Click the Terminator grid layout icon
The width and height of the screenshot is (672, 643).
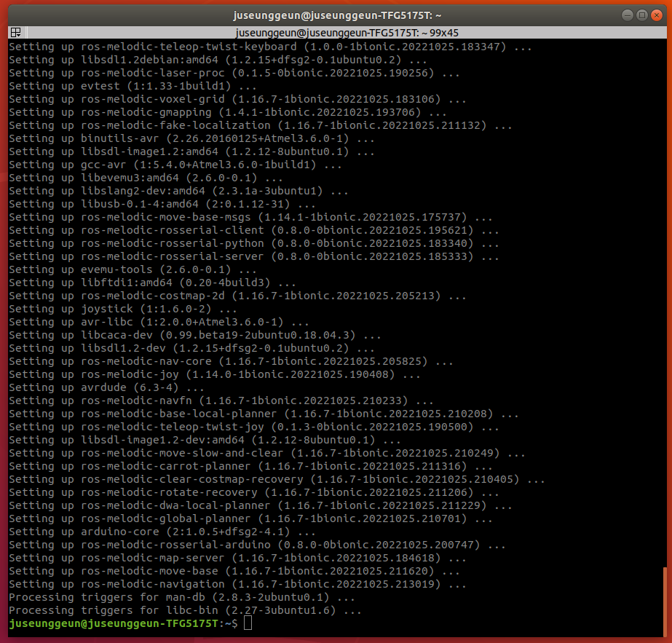pyautogui.click(x=16, y=32)
